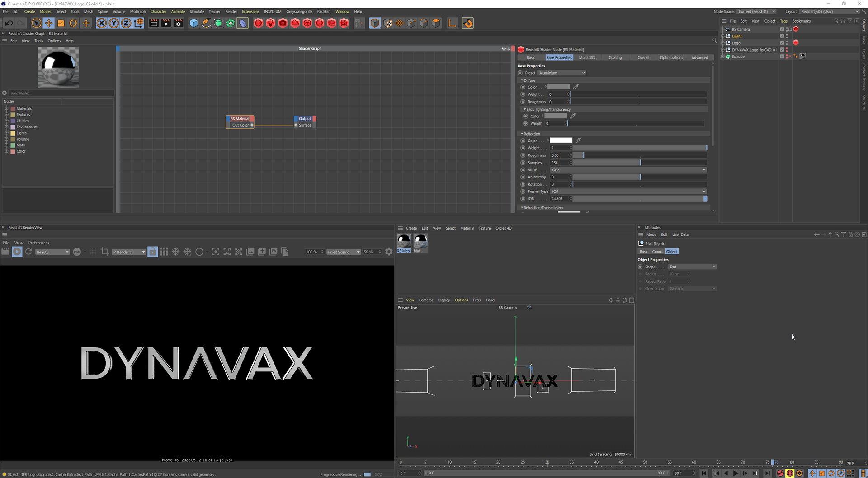
Task: Click the Spline Pen icon
Action: [206, 23]
